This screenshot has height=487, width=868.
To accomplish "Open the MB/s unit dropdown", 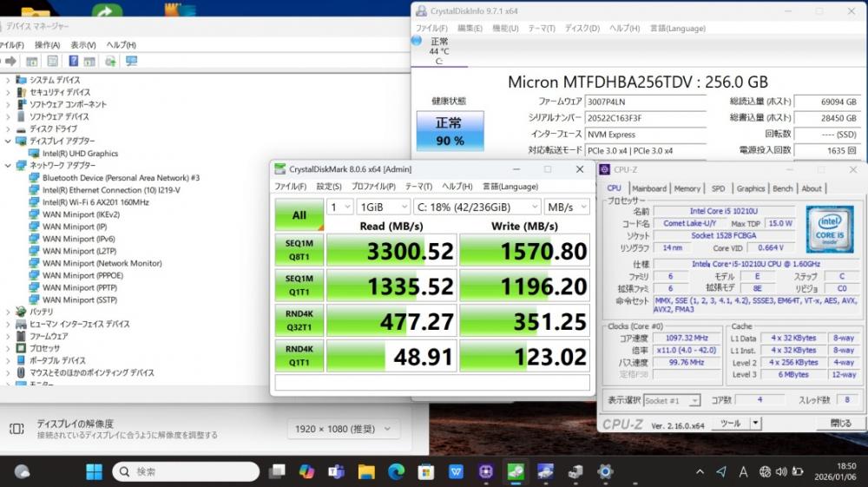I will click(x=566, y=207).
